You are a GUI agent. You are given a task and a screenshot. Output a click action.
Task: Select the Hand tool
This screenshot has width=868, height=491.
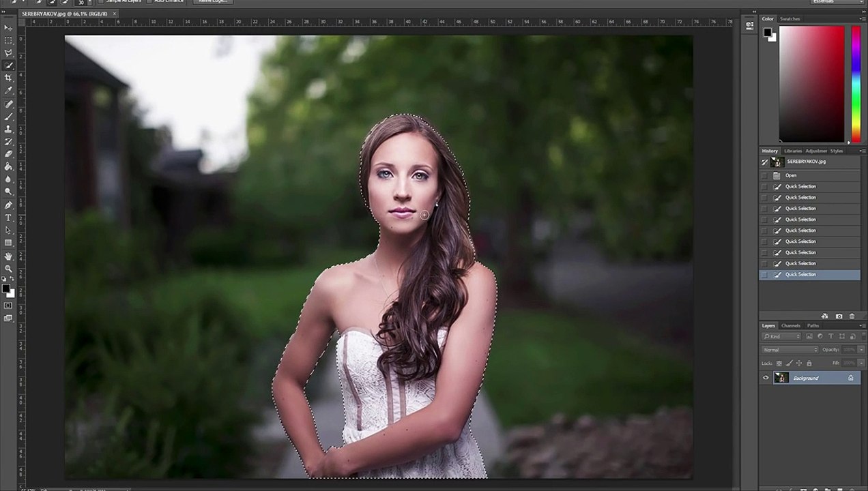tap(8, 256)
